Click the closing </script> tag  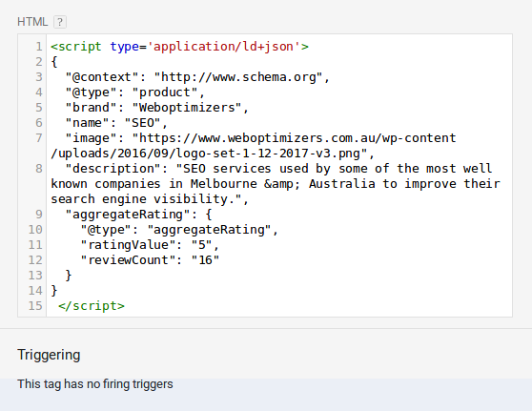(92, 306)
